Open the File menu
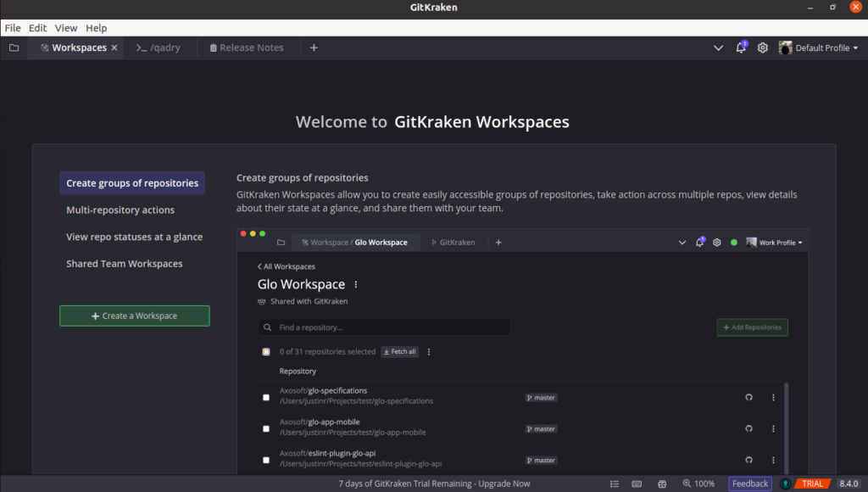This screenshot has height=492, width=868. [13, 28]
